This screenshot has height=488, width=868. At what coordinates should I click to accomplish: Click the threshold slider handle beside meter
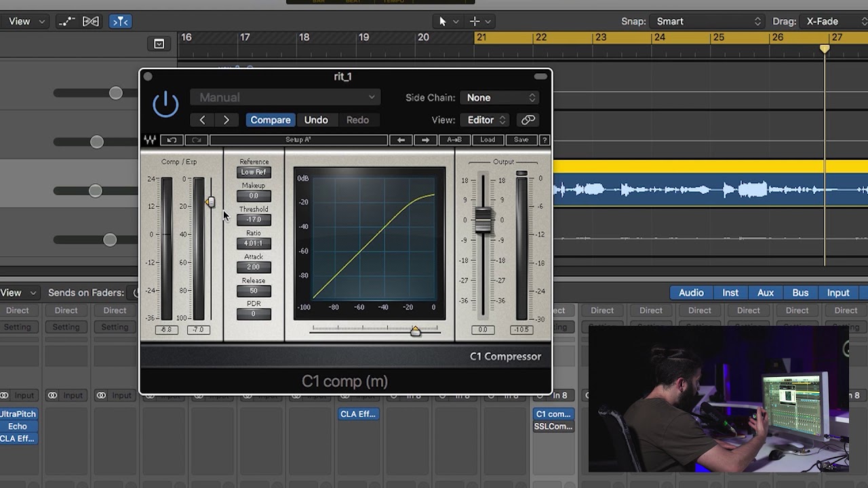click(210, 202)
